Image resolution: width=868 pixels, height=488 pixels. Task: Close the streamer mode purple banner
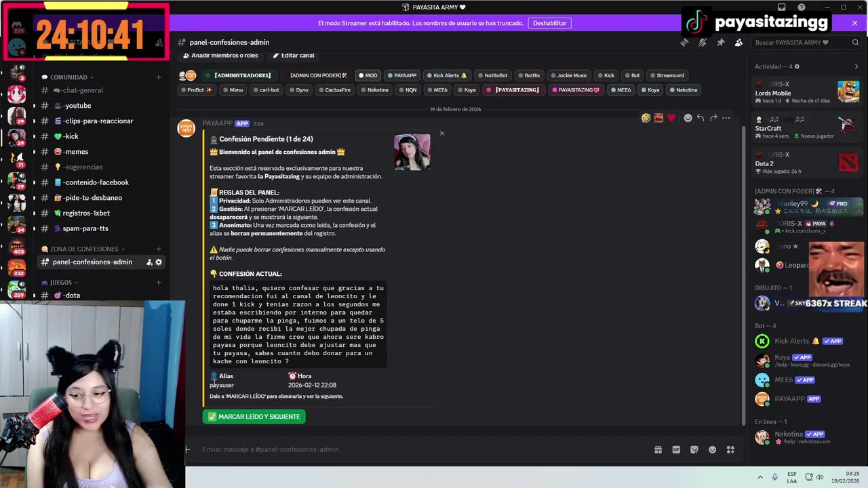point(854,23)
